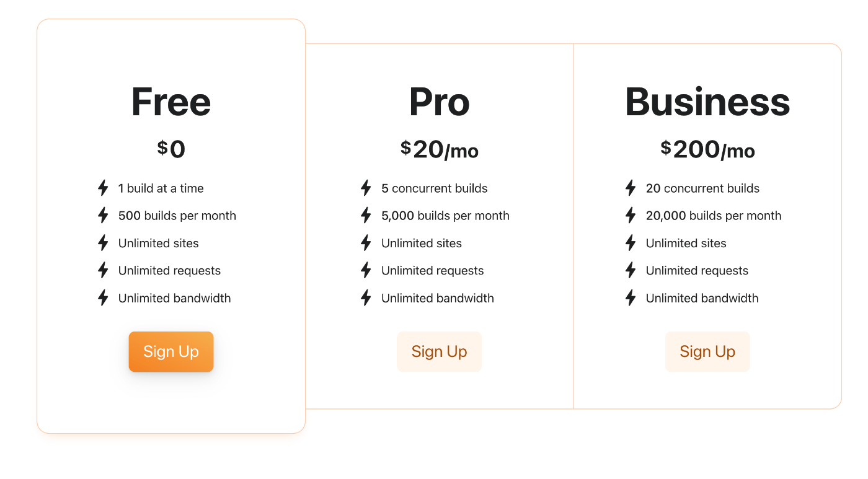
Task: Click the '$20/mo' price label
Action: [x=439, y=149]
